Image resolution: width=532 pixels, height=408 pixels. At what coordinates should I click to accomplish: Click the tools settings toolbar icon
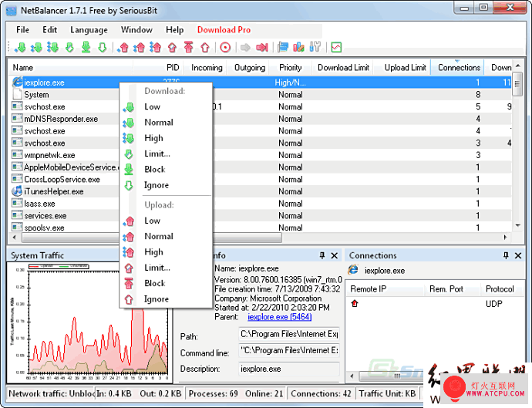click(x=315, y=47)
